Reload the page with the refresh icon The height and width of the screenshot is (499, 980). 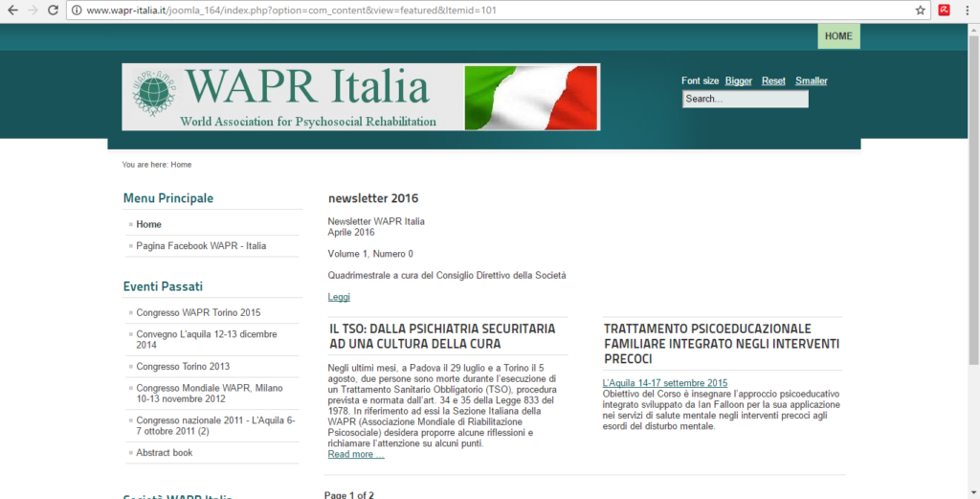click(x=54, y=10)
